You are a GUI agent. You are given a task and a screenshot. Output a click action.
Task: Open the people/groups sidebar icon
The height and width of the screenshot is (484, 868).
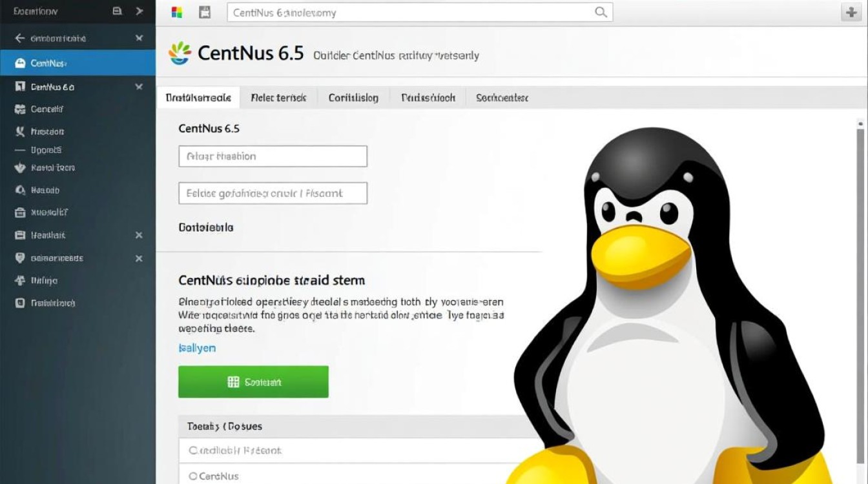[x=19, y=108]
